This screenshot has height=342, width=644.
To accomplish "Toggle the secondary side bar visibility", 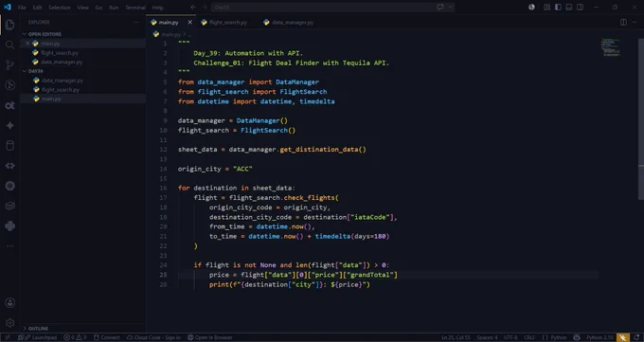I will [x=580, y=8].
